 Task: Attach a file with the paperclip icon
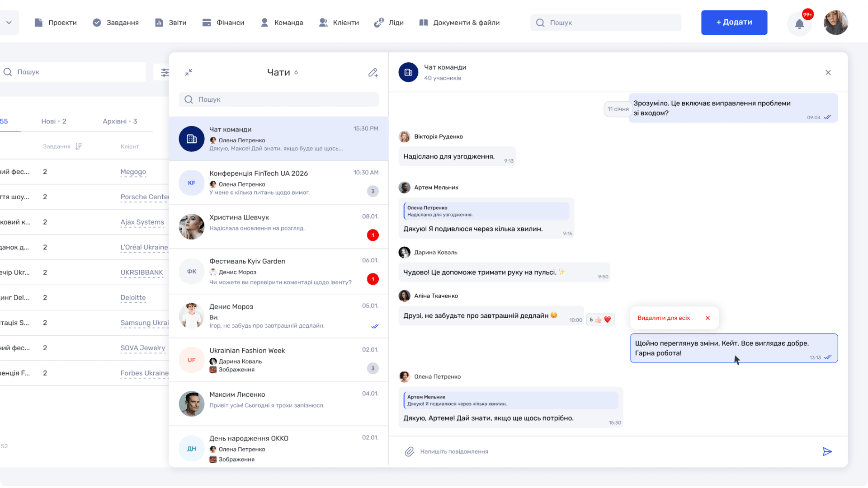(409, 451)
